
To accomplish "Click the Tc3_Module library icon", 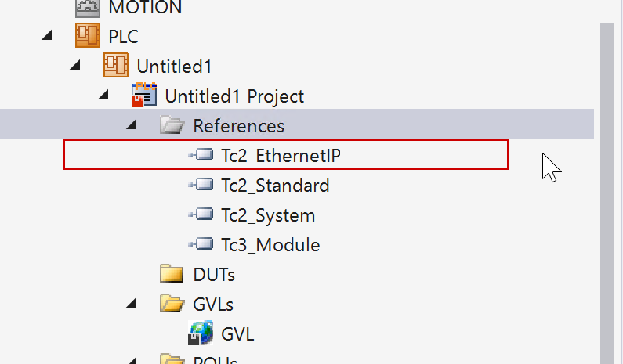I will [201, 245].
